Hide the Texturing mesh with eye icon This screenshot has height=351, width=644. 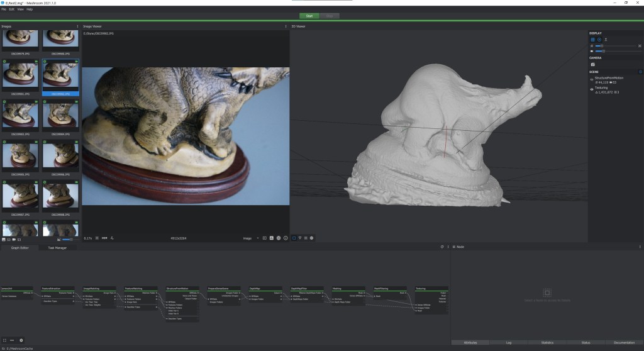(x=592, y=89)
